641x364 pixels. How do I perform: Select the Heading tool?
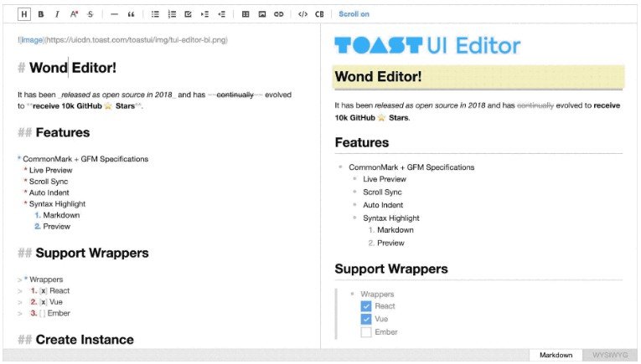click(24, 14)
